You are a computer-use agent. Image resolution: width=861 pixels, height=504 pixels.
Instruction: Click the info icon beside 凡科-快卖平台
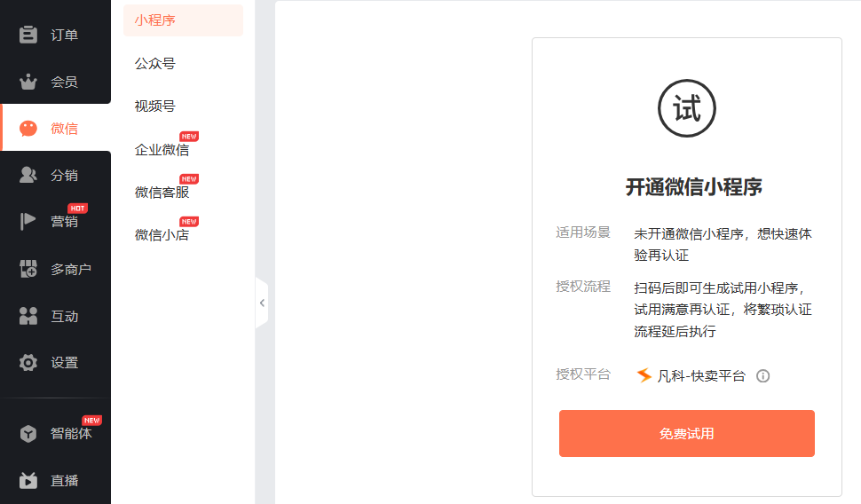click(762, 376)
